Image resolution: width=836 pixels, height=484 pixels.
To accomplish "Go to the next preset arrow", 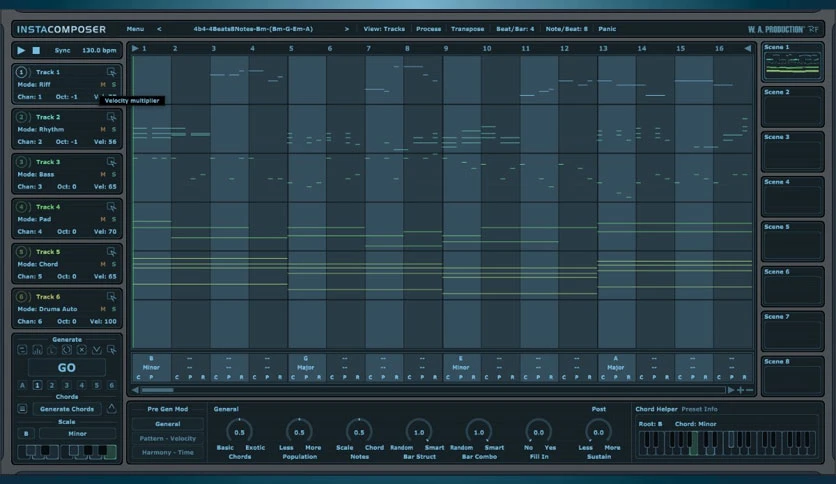I will pyautogui.click(x=347, y=29).
